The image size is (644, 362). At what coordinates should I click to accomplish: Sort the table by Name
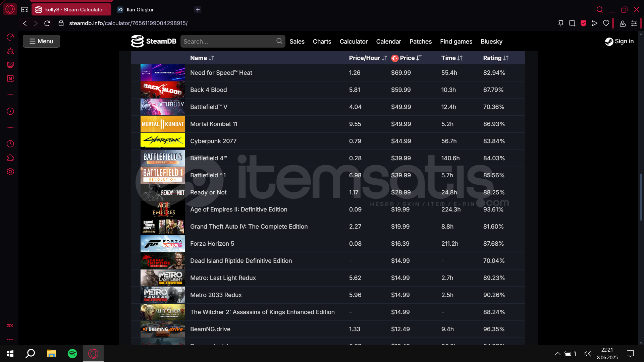[202, 58]
